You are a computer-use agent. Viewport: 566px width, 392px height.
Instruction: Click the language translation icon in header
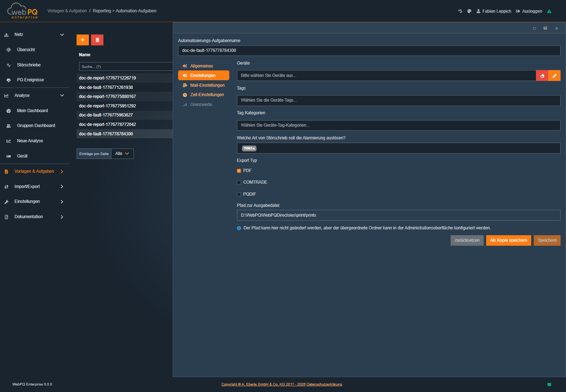click(460, 11)
